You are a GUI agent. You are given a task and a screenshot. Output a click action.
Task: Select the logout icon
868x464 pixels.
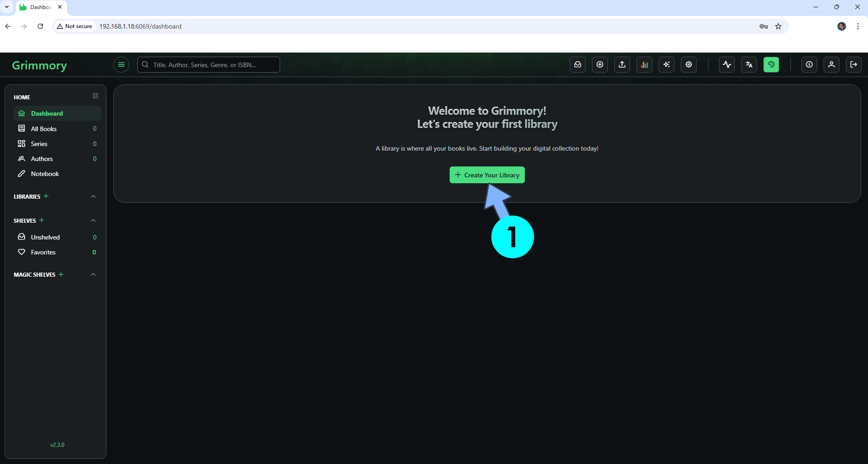point(853,64)
